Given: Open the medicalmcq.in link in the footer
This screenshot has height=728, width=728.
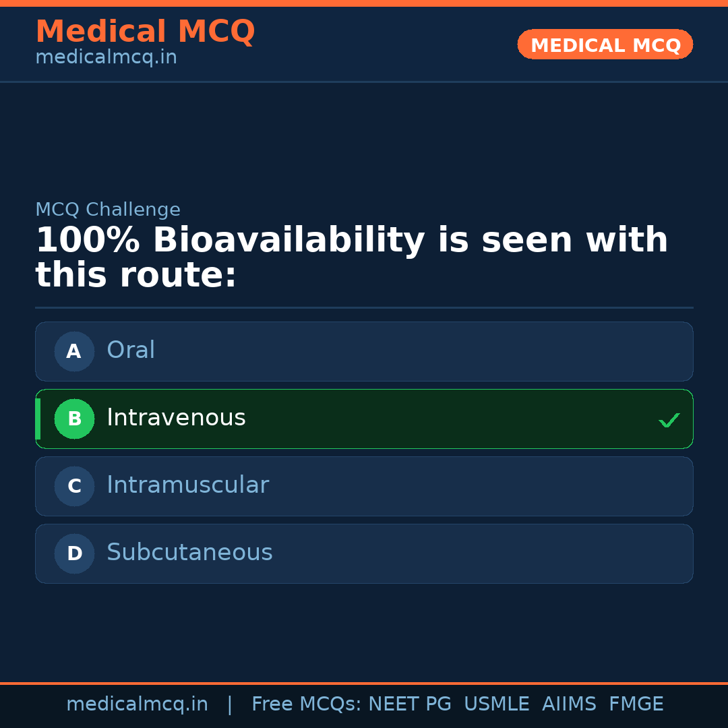Looking at the screenshot, I should [x=137, y=704].
